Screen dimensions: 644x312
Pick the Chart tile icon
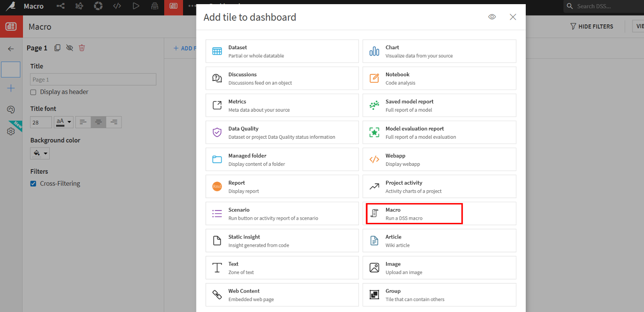(x=374, y=51)
